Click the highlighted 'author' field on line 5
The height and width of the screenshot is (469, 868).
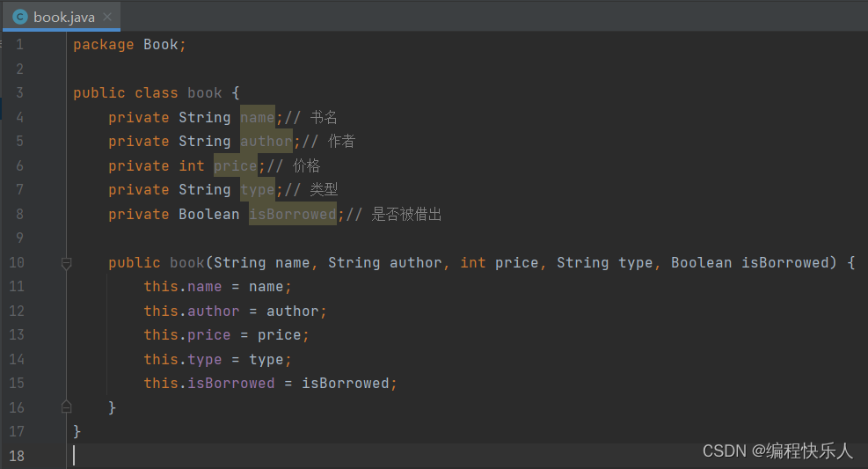click(x=266, y=141)
